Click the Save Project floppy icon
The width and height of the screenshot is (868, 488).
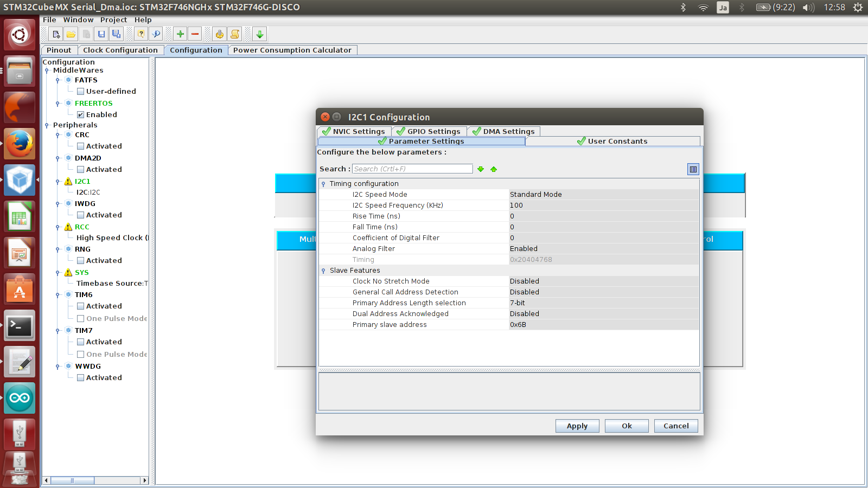[x=101, y=34]
